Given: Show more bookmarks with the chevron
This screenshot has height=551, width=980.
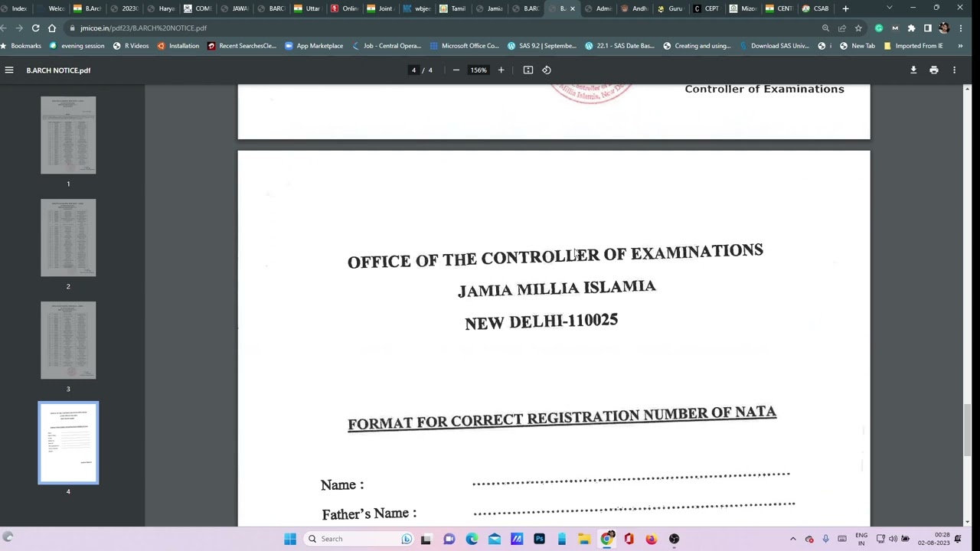Looking at the screenshot, I should click(x=960, y=46).
